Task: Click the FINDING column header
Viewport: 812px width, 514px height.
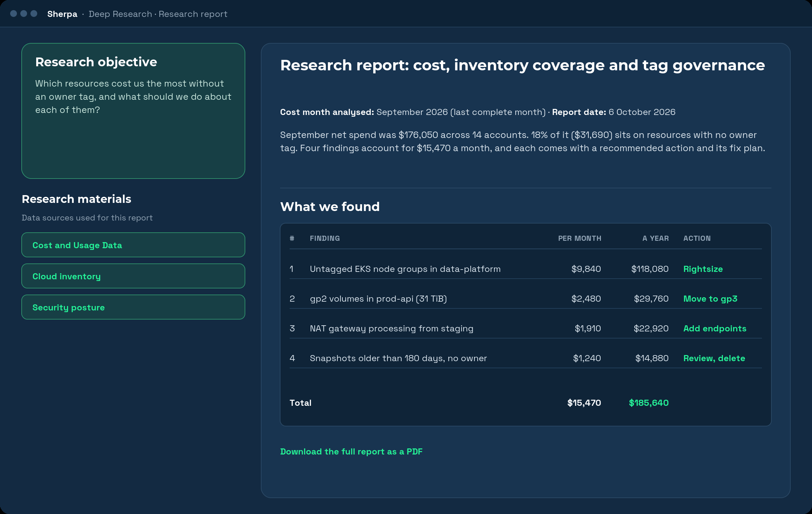Action: [325, 238]
